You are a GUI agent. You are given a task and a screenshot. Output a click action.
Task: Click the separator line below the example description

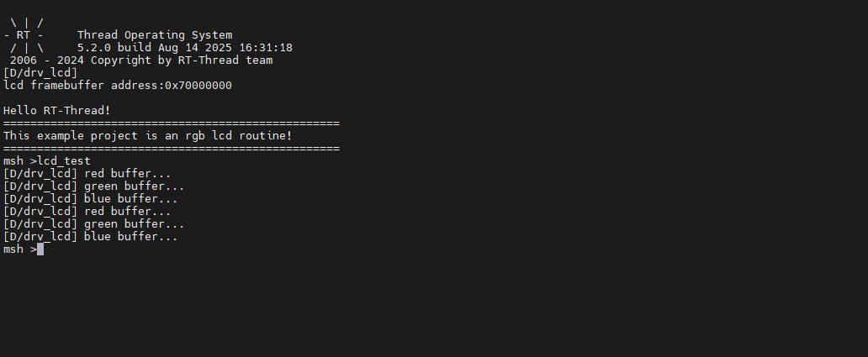(171, 149)
